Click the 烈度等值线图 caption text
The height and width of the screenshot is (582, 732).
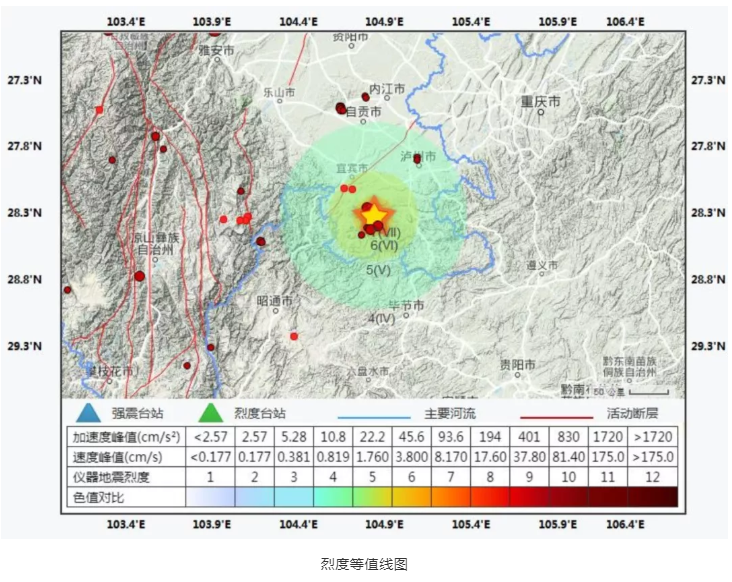click(364, 564)
